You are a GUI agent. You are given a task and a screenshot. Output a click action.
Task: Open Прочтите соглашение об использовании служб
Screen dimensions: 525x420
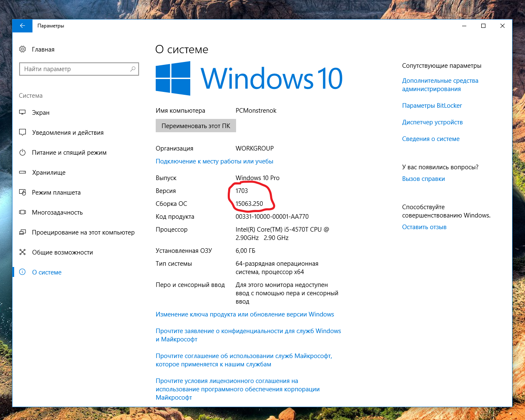point(244,360)
